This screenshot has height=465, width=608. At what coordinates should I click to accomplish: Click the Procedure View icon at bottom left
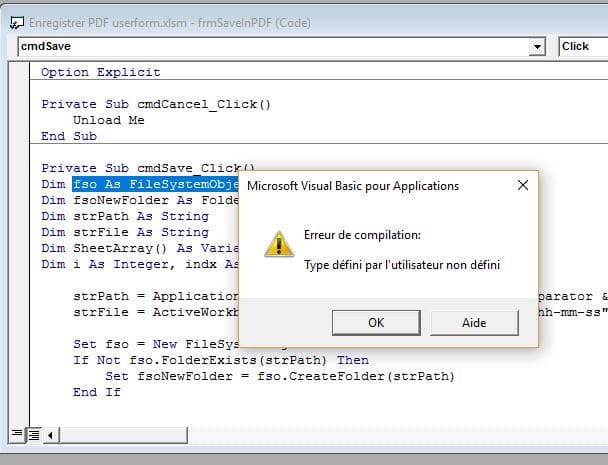(17, 434)
